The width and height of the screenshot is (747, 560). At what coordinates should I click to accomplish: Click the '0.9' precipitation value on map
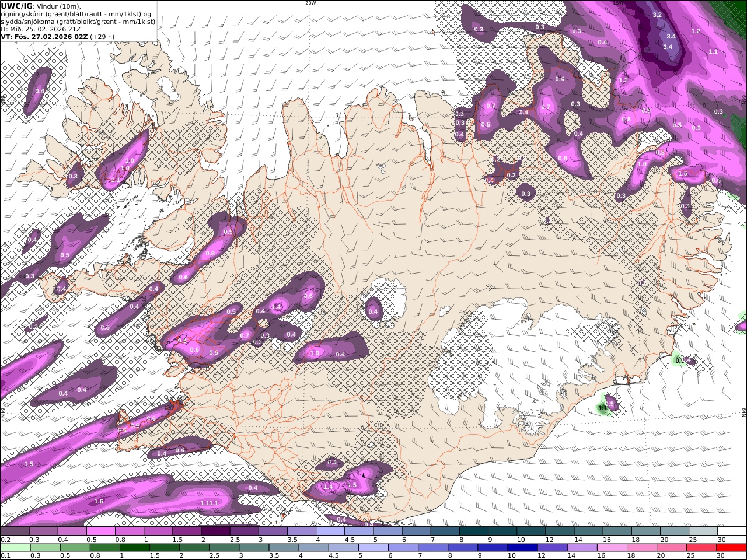point(696,128)
